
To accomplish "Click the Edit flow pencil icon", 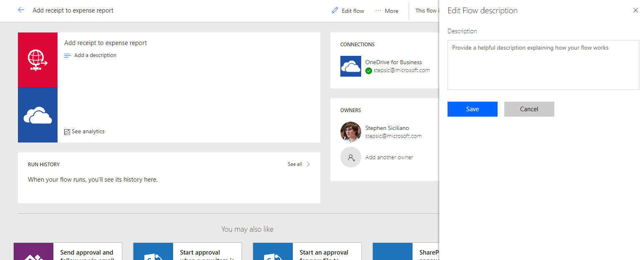I will click(335, 11).
